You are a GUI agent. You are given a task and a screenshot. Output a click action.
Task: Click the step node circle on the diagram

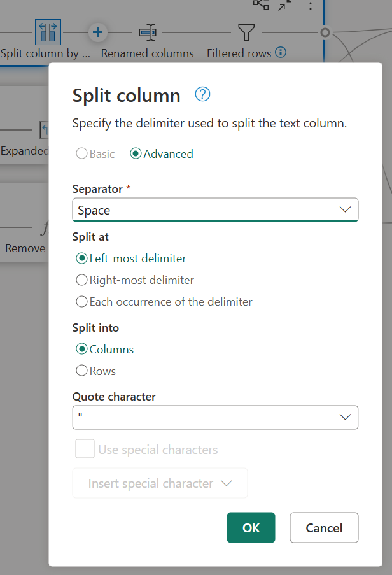tap(325, 31)
